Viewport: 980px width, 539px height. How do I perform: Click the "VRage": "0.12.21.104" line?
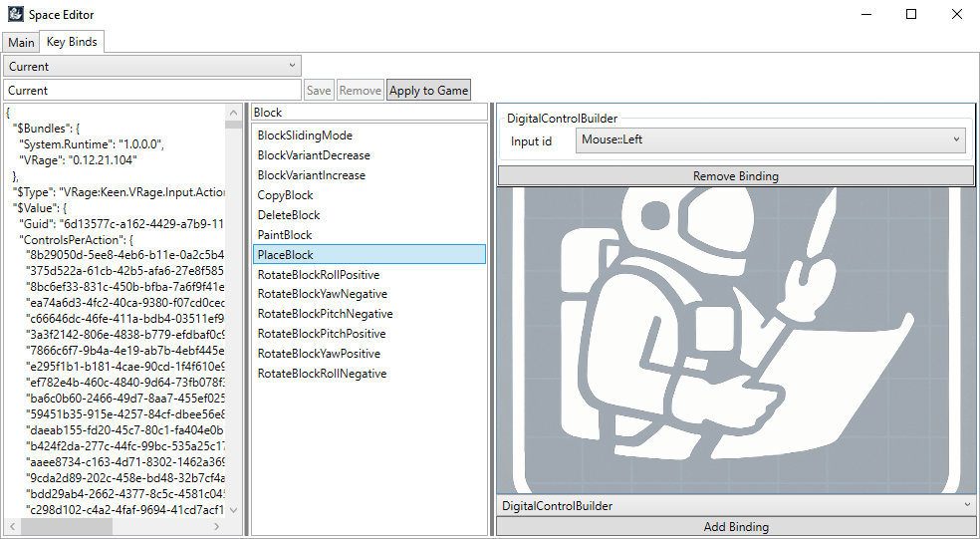pyautogui.click(x=78, y=160)
